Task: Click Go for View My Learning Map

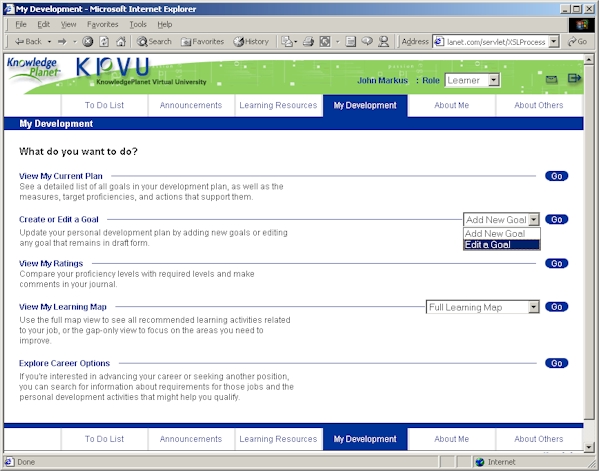Action: coord(556,307)
